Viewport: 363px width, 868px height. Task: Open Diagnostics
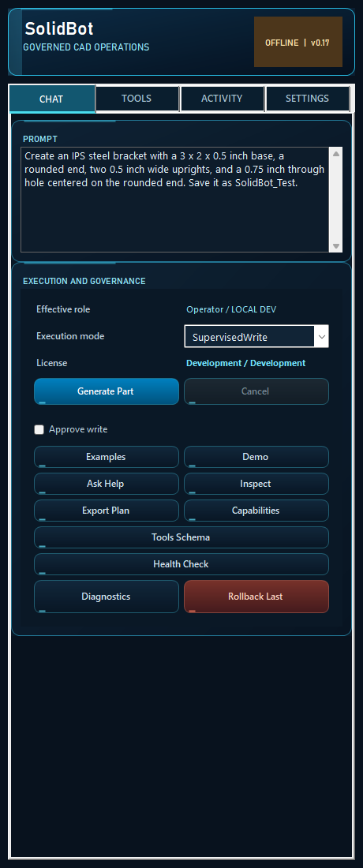[107, 597]
